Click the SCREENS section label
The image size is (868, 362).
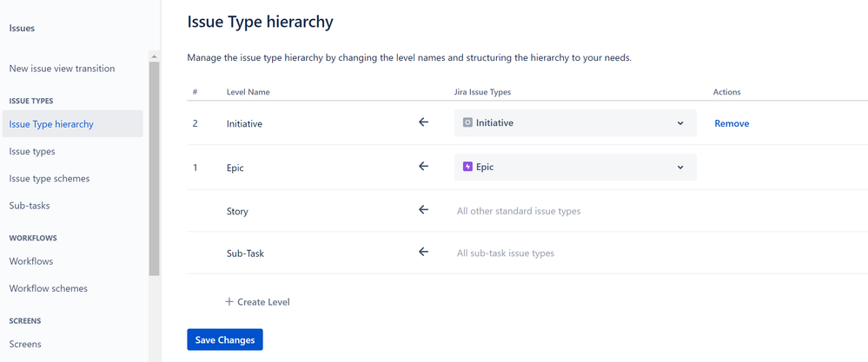tap(25, 320)
